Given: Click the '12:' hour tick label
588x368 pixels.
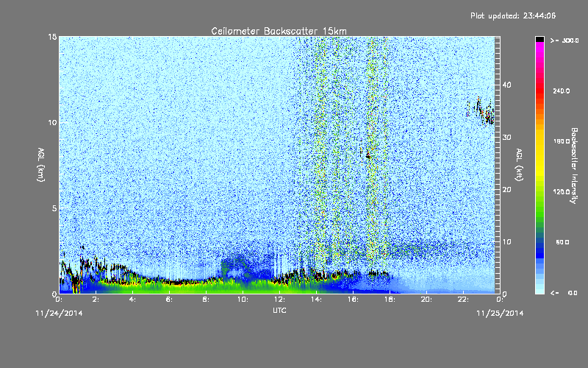Looking at the screenshot, I should pos(279,300).
